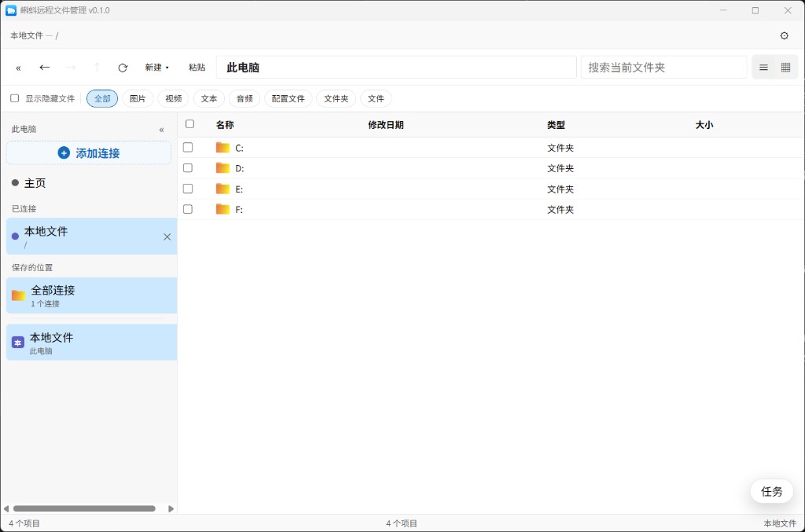
Task: Open the 任务 floating button
Action: point(771,491)
